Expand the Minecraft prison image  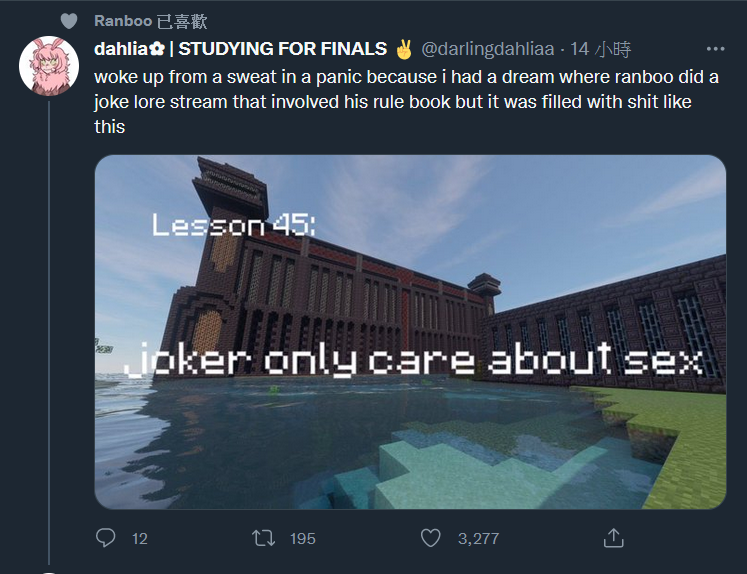pyautogui.click(x=410, y=332)
